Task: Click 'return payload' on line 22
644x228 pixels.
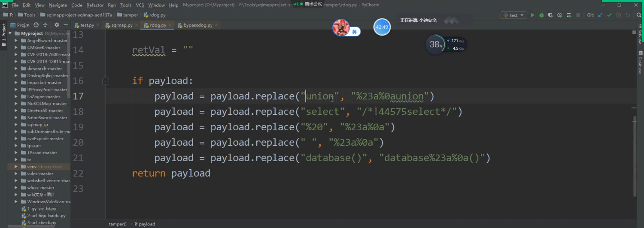Action: (x=171, y=173)
